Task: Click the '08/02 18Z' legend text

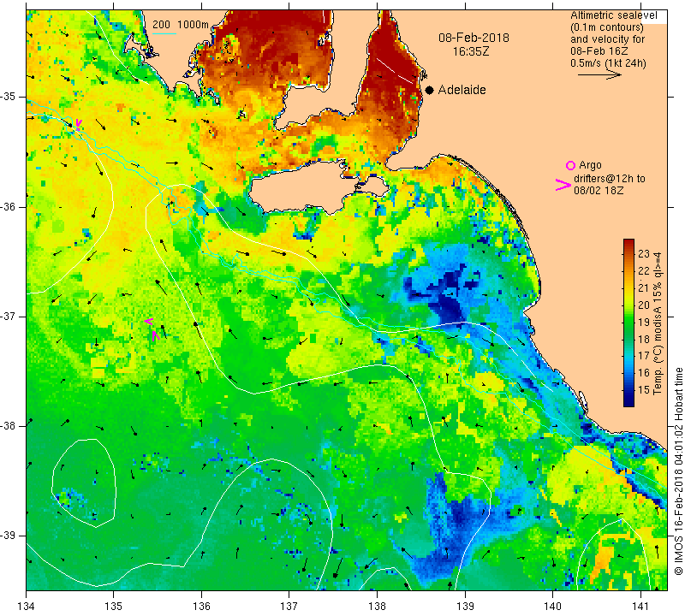Action: pos(599,191)
